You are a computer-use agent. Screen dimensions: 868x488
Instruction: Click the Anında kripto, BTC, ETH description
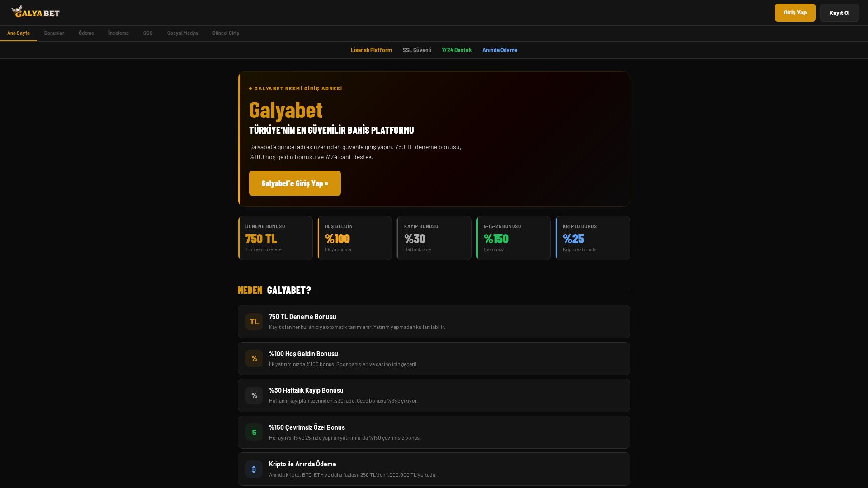(354, 475)
